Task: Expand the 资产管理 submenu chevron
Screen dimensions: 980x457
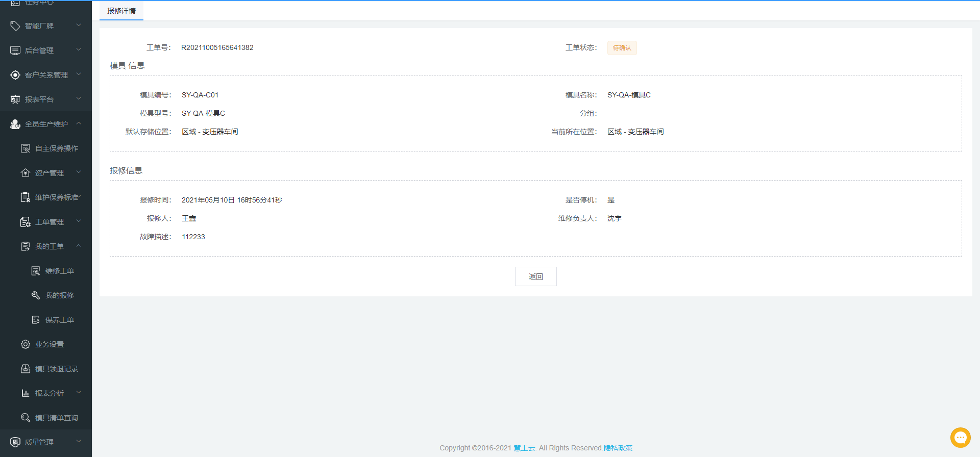Action: click(79, 172)
